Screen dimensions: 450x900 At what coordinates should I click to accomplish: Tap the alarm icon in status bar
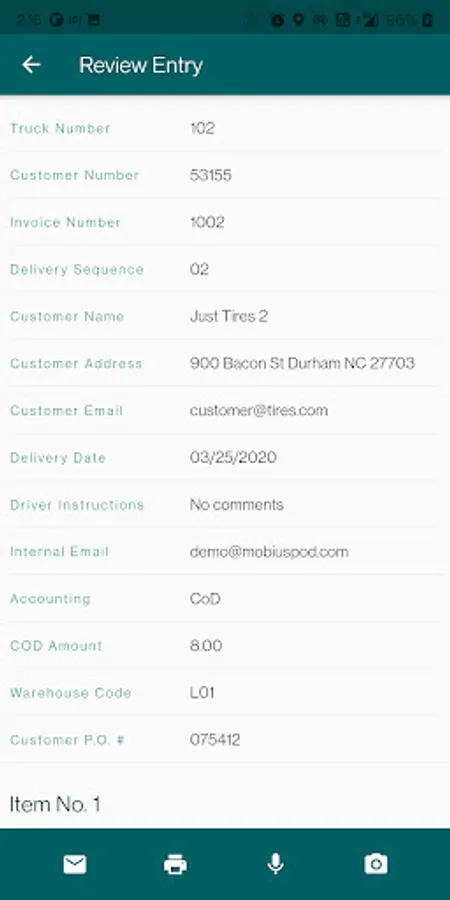pos(277,21)
